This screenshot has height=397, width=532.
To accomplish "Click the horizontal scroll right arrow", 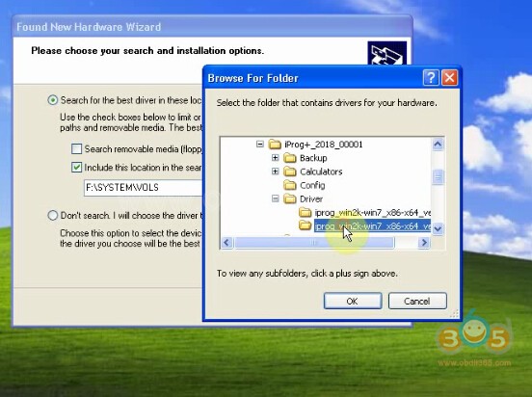I will (424, 242).
